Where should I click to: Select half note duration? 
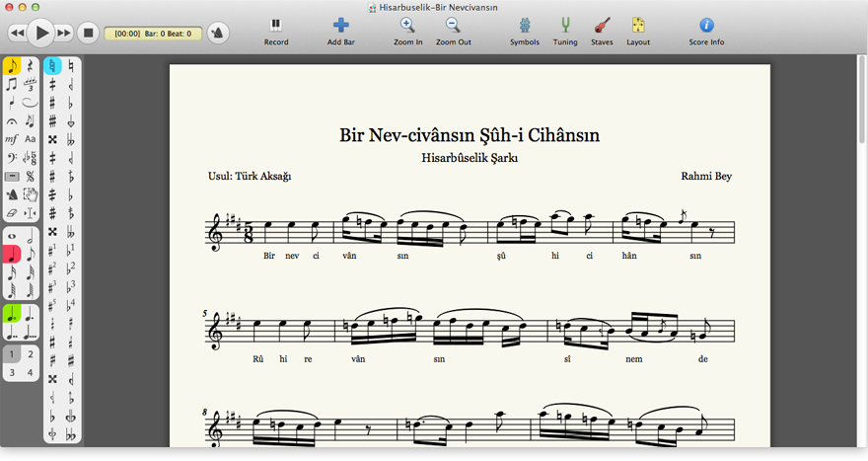[30, 236]
